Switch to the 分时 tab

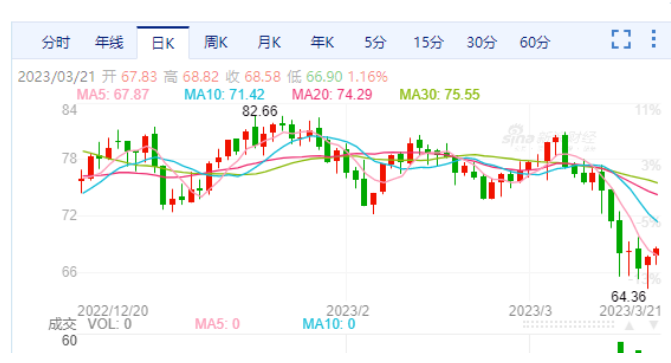[x=56, y=42]
